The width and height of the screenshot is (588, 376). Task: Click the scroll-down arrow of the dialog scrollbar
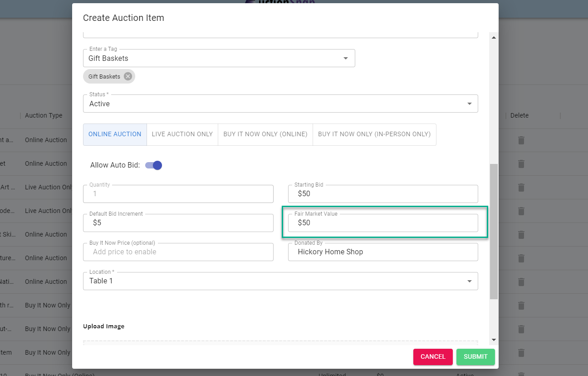(x=494, y=340)
